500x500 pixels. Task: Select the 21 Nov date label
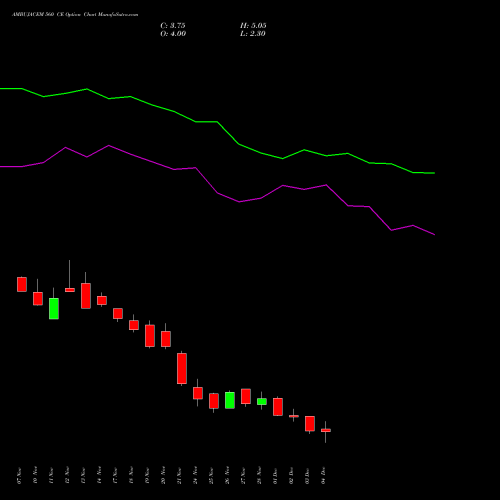point(179,475)
